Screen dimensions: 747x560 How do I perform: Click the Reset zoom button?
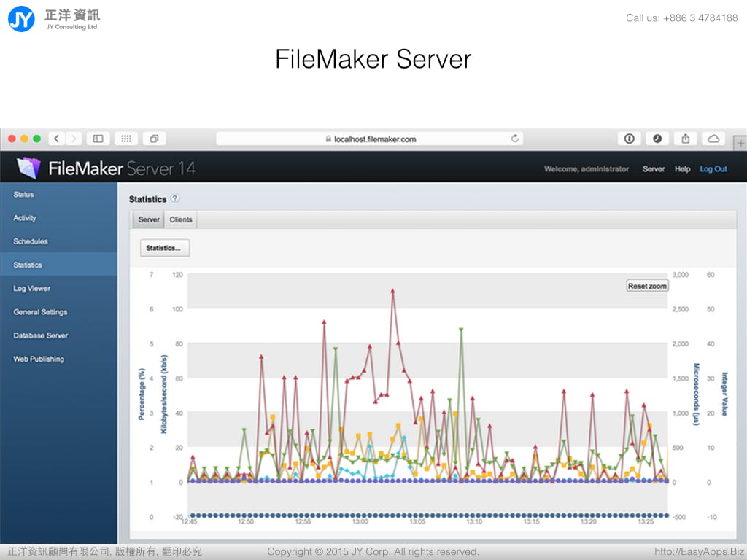pyautogui.click(x=647, y=286)
